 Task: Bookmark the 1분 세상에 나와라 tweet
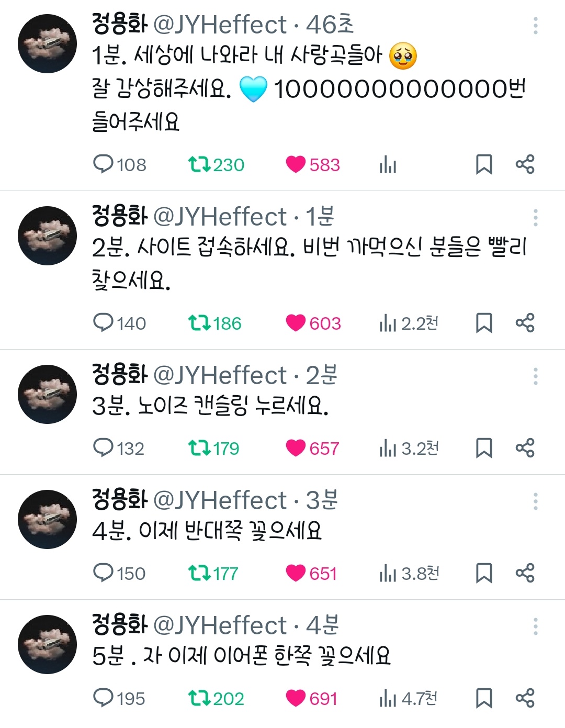tap(484, 164)
